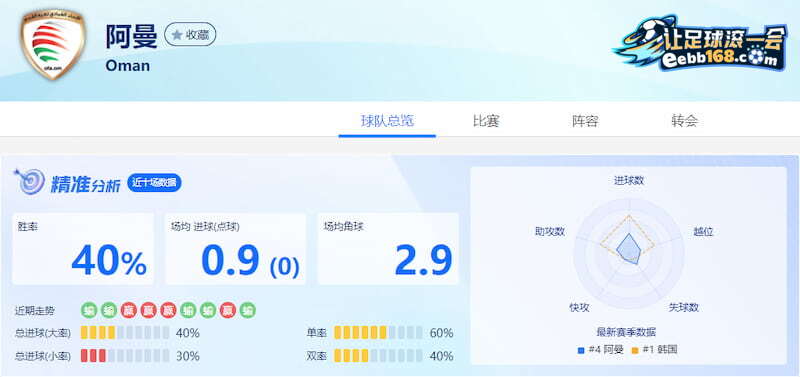Click the 总进球(大率) yellow progress bar
800x377 pixels.
125,333
